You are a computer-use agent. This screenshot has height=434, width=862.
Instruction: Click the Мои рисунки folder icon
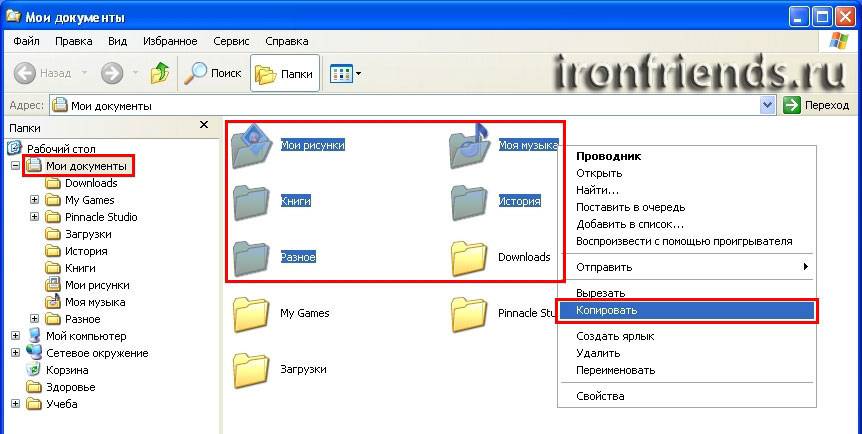[x=251, y=146]
